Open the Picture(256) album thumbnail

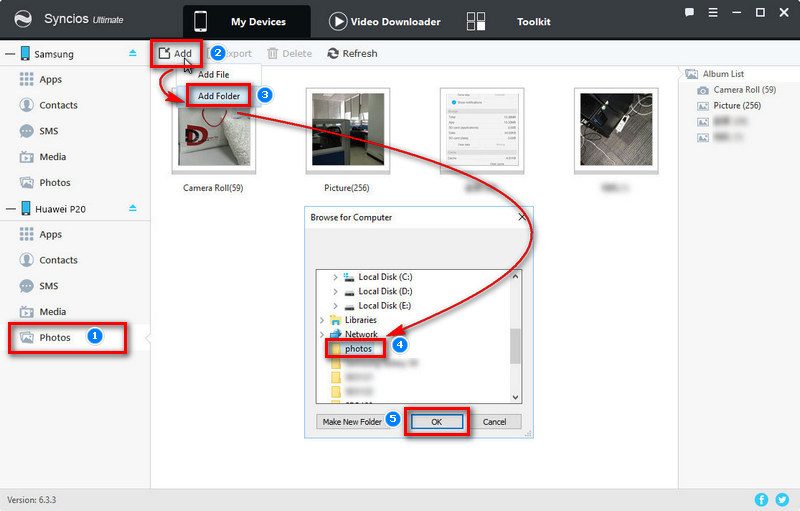point(348,130)
